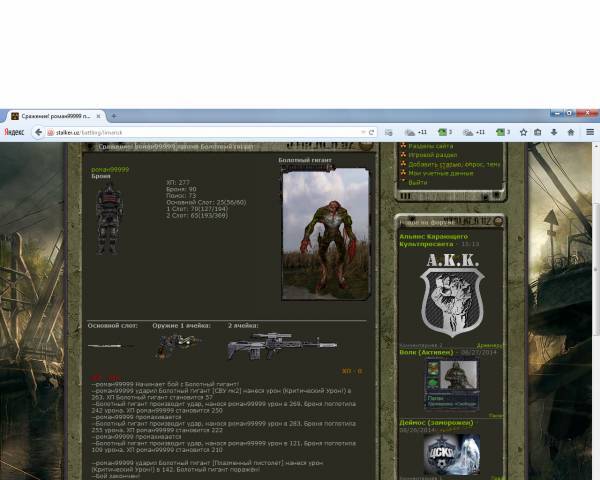
Task: Bookmark this page with the star icon
Action: [x=523, y=132]
